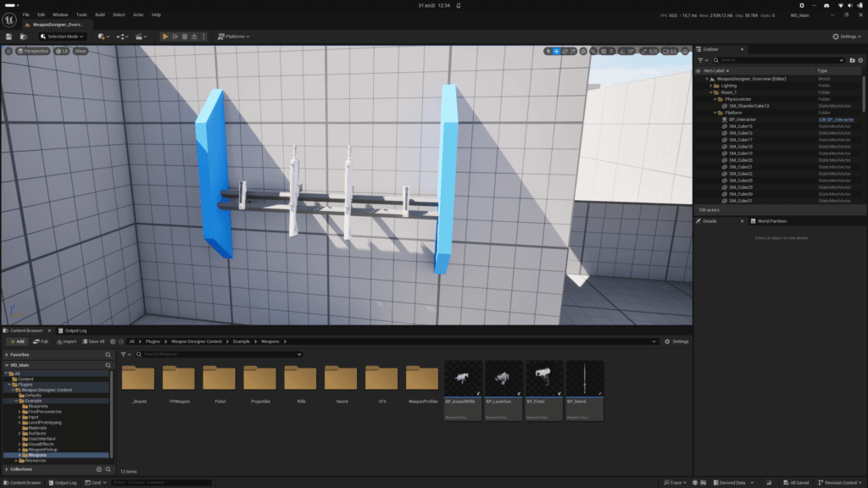Click the Save All button
The width and height of the screenshot is (868, 488).
pyautogui.click(x=93, y=341)
